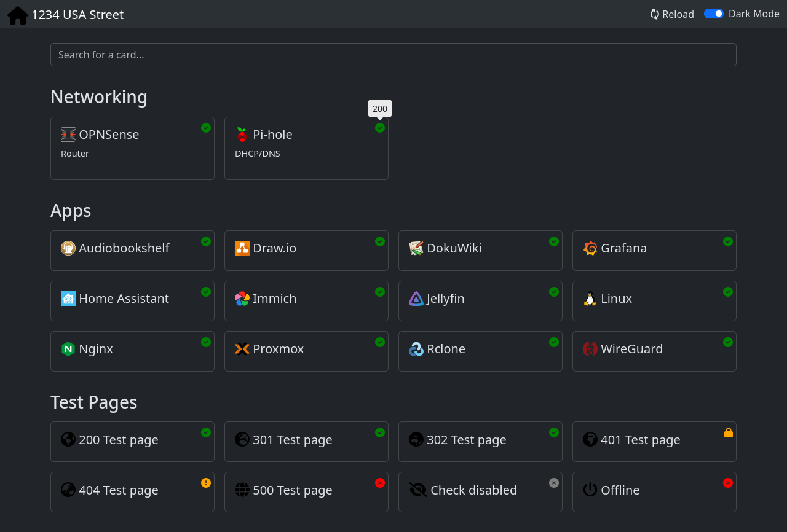Click the Rclone logo icon

click(416, 349)
